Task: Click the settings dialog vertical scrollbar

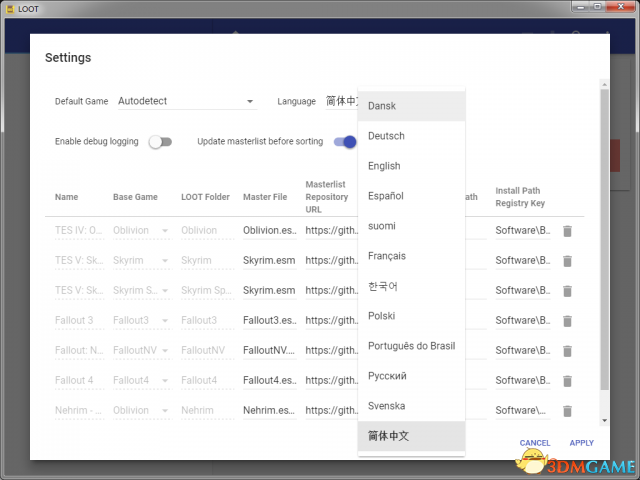Action: 603,250
